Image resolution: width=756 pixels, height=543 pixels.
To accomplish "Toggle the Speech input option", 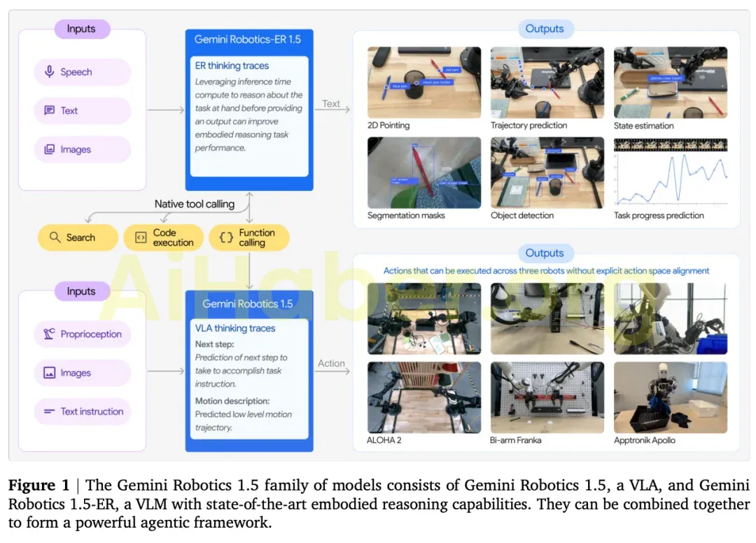I will (82, 72).
